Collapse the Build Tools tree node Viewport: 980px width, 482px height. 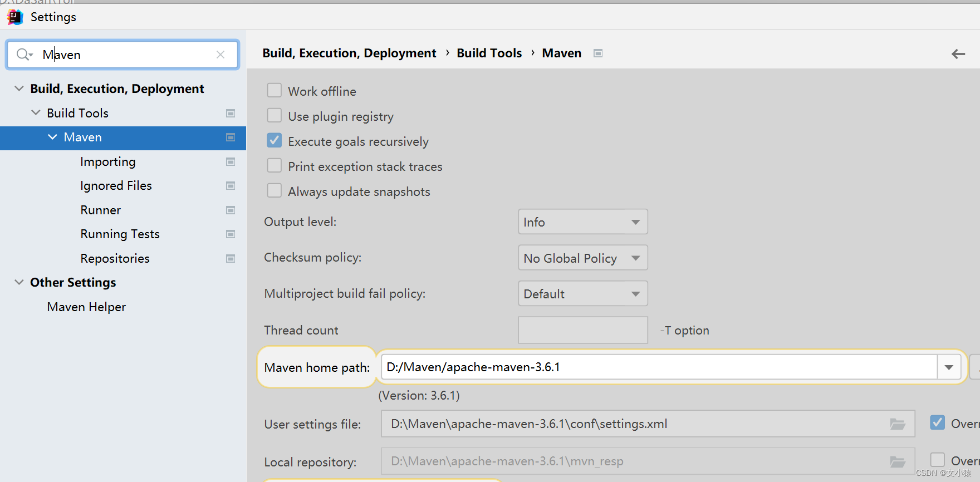(36, 112)
